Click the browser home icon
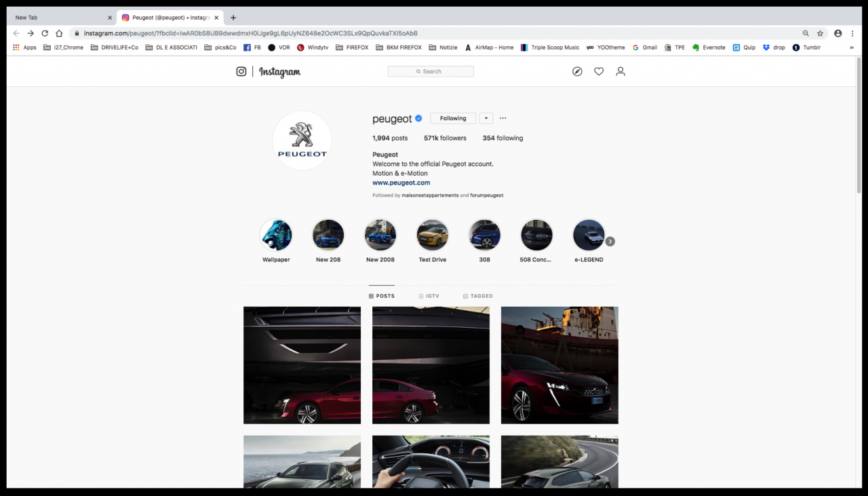Screen dimensions: 868x496 point(59,33)
